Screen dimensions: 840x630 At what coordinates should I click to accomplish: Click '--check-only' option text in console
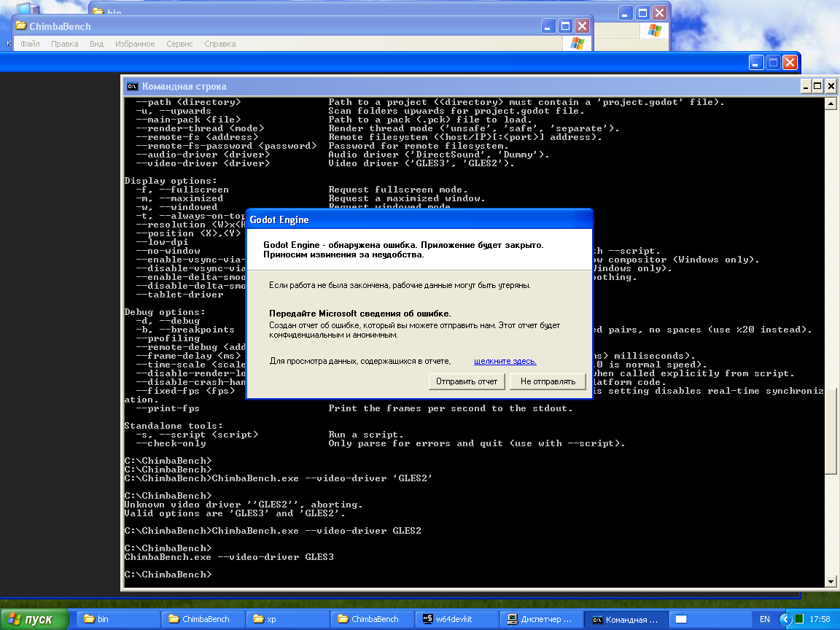[x=171, y=443]
